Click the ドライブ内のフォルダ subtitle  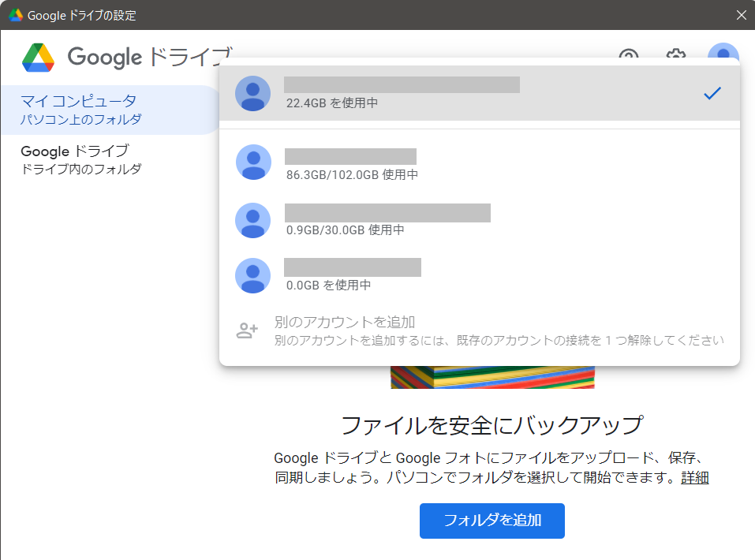81,169
